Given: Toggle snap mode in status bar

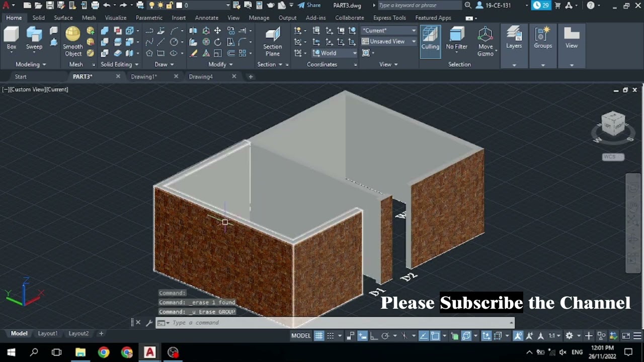Looking at the screenshot, I should (331, 336).
